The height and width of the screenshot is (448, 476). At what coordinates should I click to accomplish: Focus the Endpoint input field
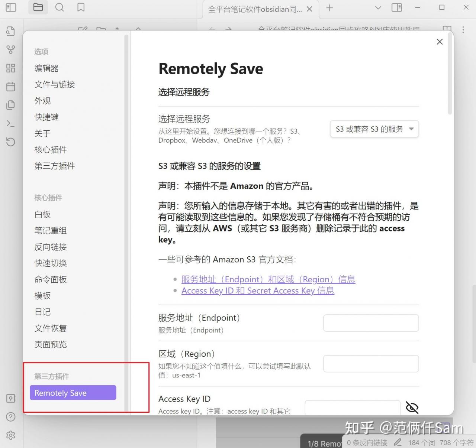371,323
